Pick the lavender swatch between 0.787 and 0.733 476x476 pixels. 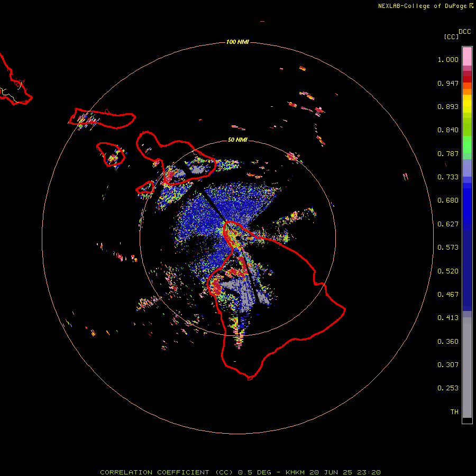click(x=467, y=168)
